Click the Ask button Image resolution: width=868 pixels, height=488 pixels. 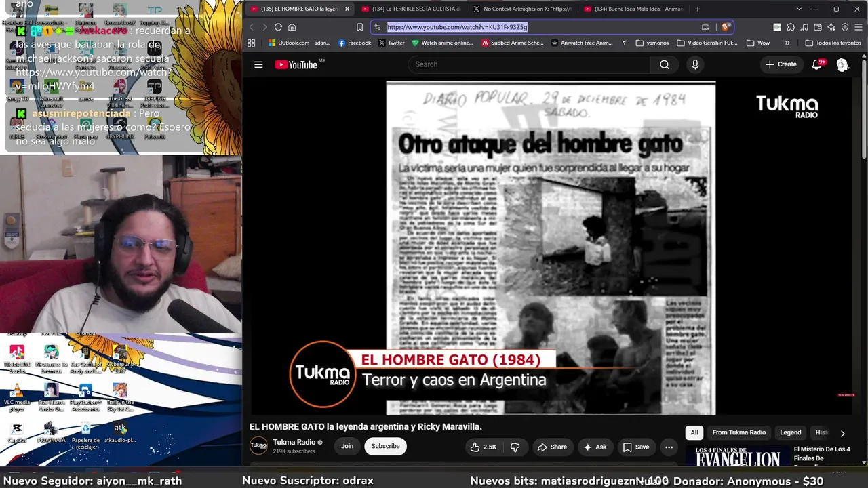pyautogui.click(x=595, y=447)
